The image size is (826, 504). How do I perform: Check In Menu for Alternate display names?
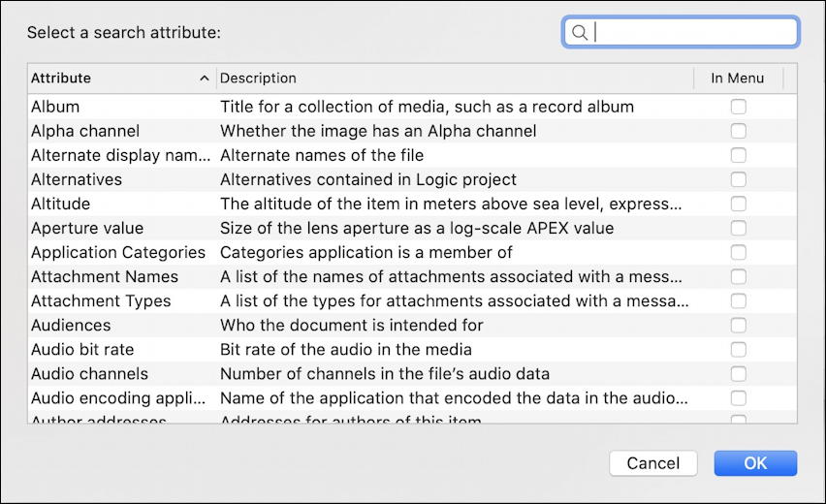coord(738,155)
